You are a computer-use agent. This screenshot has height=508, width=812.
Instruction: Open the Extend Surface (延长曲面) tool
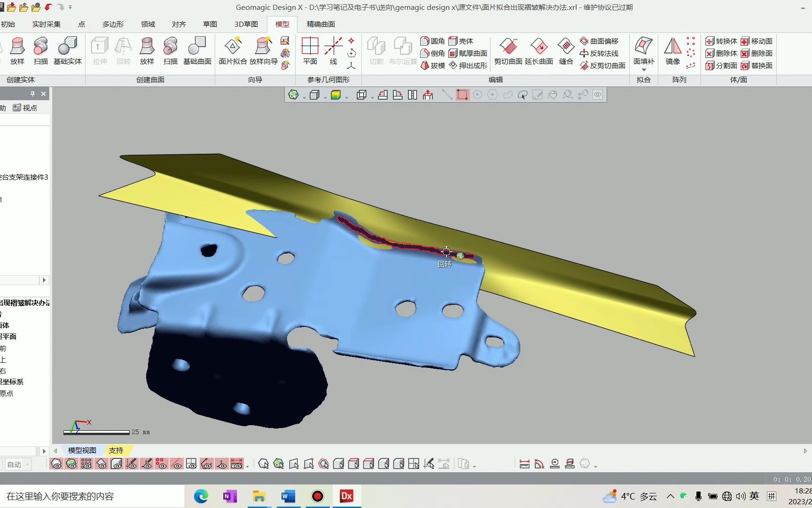pos(539,51)
